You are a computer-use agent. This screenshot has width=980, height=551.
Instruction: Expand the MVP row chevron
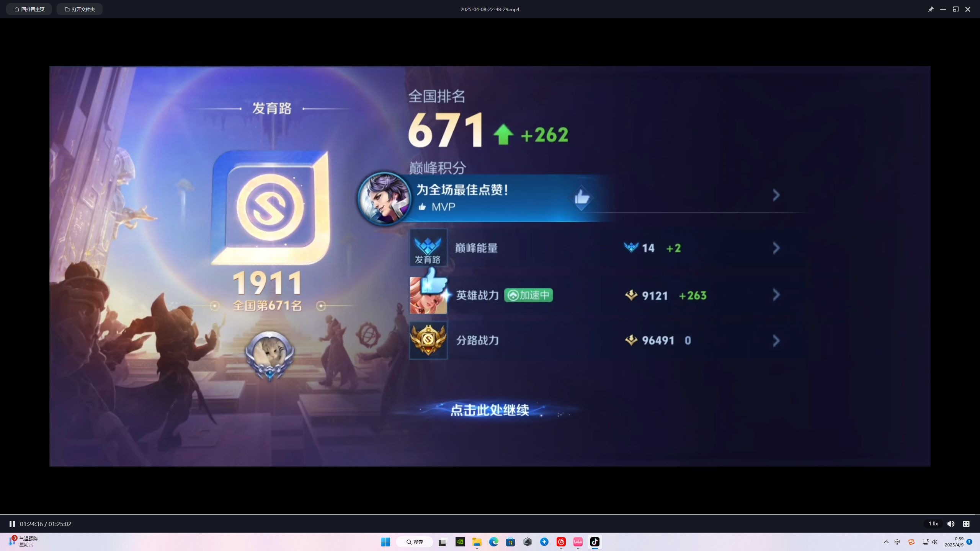776,195
